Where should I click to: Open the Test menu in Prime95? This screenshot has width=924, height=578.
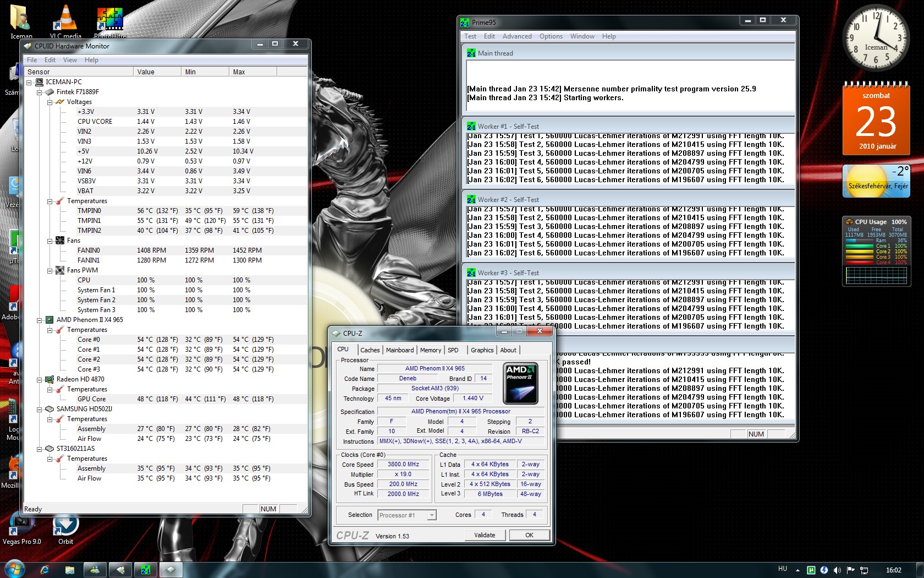[x=470, y=36]
